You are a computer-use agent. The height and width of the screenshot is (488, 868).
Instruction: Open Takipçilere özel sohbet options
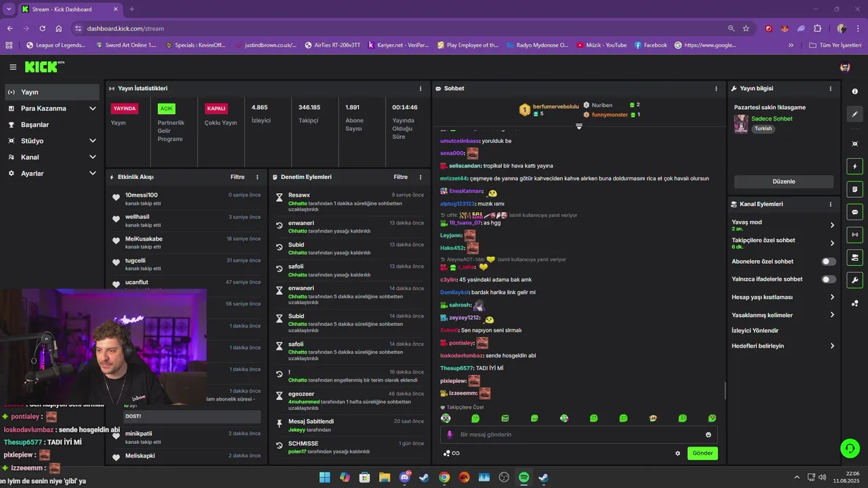(x=783, y=243)
